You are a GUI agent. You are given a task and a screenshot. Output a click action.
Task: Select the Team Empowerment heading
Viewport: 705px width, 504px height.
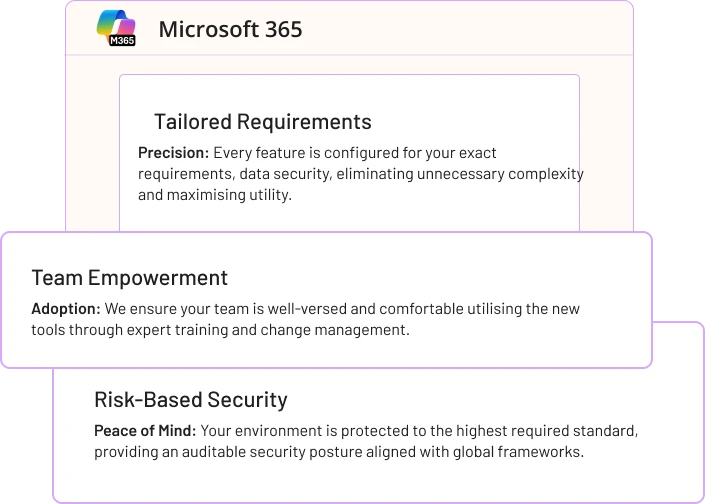[130, 278]
